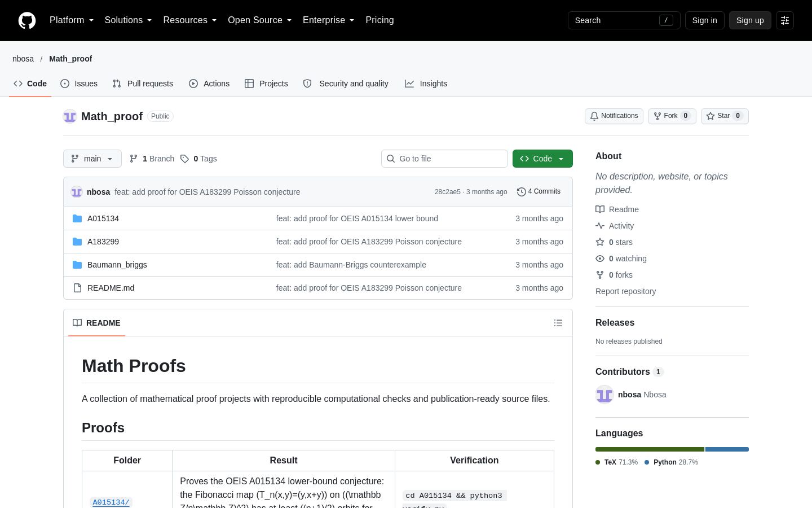The width and height of the screenshot is (812, 508).
Task: Open the nbosa avatar beside the latest commit
Action: (77, 192)
